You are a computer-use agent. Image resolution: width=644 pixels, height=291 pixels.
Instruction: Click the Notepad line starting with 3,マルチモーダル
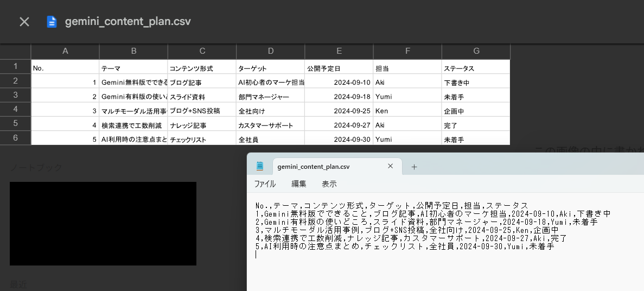(406, 230)
